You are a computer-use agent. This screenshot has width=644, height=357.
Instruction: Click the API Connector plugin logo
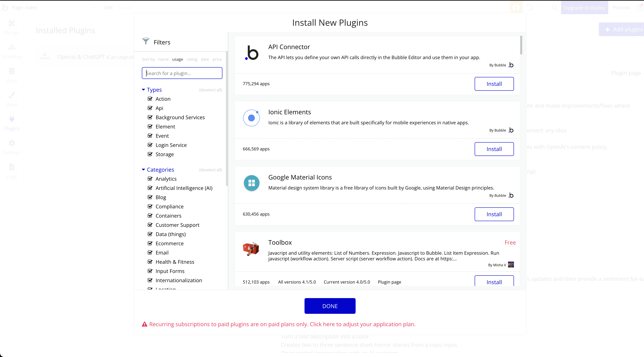point(251,53)
